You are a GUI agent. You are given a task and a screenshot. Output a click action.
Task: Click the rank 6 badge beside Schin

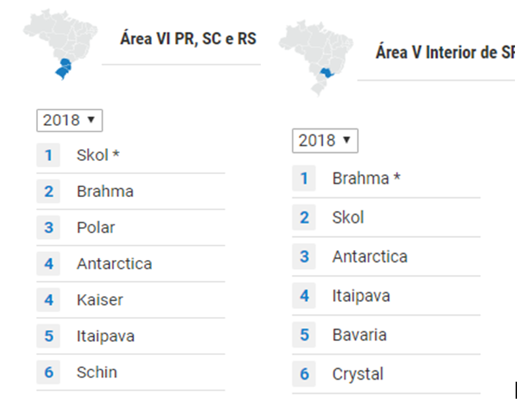coord(48,372)
